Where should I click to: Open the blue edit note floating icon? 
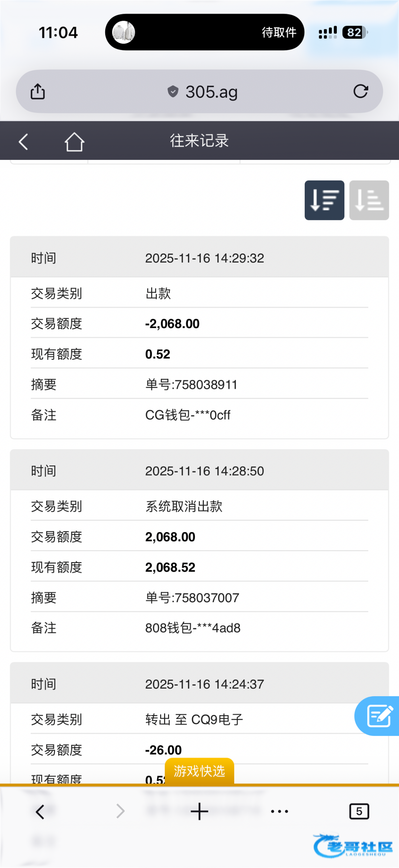[379, 716]
